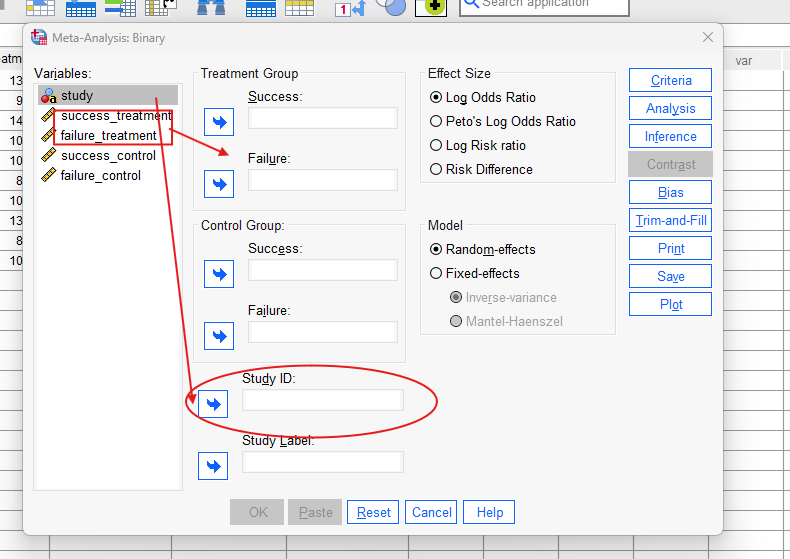This screenshot has width=790, height=559.
Task: Click the Help button
Action: click(x=489, y=513)
